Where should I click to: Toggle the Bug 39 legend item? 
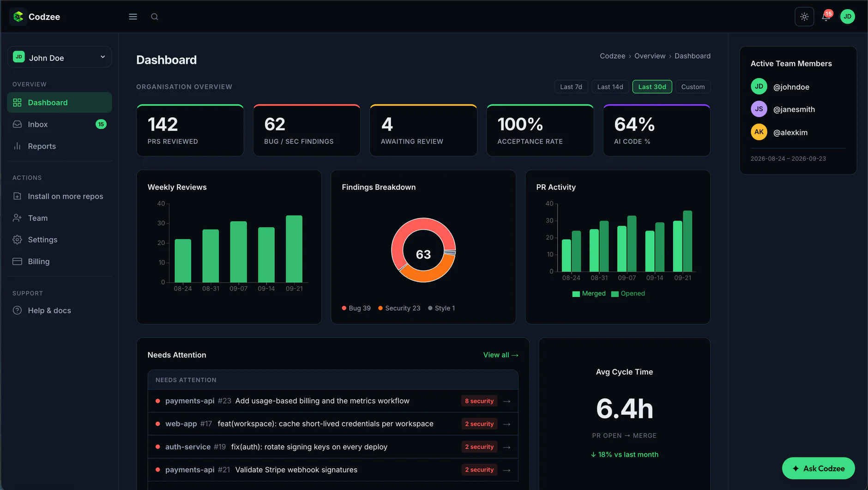356,308
